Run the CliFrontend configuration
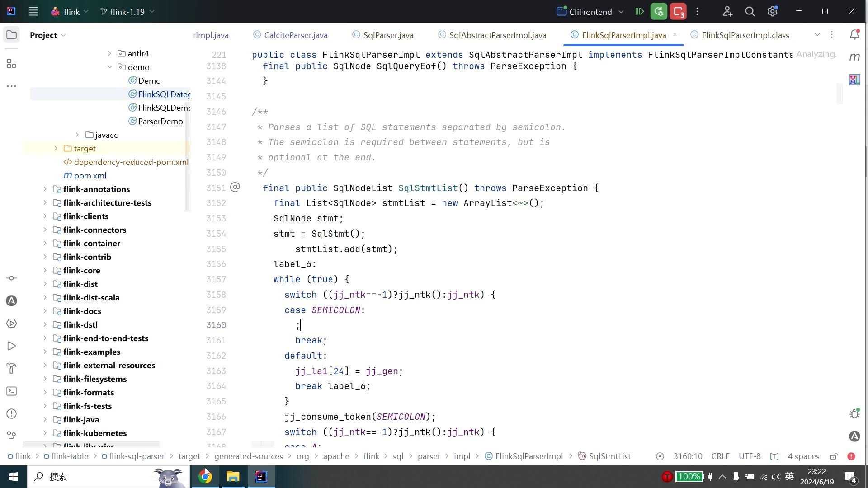This screenshot has width=868, height=488. (x=639, y=12)
